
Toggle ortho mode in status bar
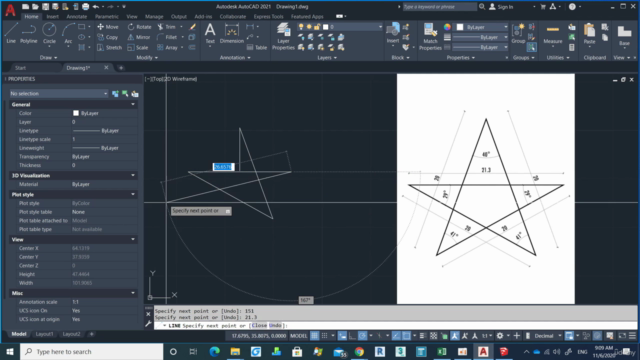[352, 336]
